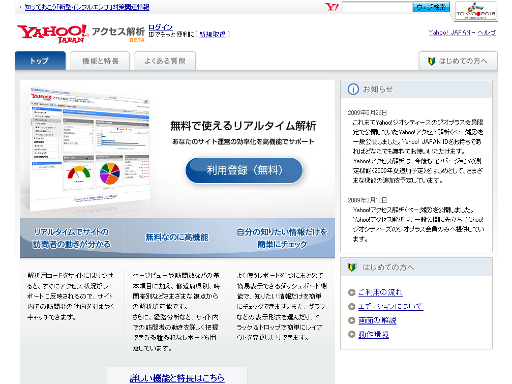Click the info icon in お知らせ header
This screenshot has width=512, height=384.
[x=353, y=89]
